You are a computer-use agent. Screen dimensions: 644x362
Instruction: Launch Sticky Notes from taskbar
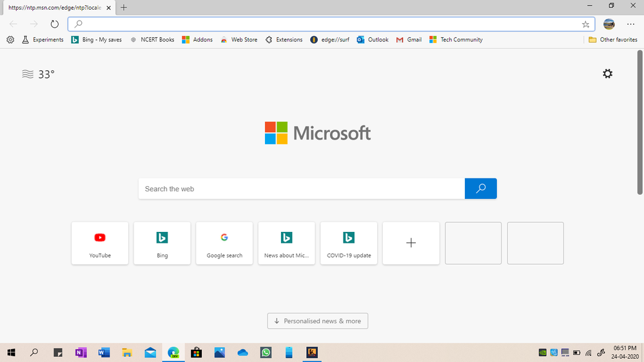pyautogui.click(x=58, y=352)
